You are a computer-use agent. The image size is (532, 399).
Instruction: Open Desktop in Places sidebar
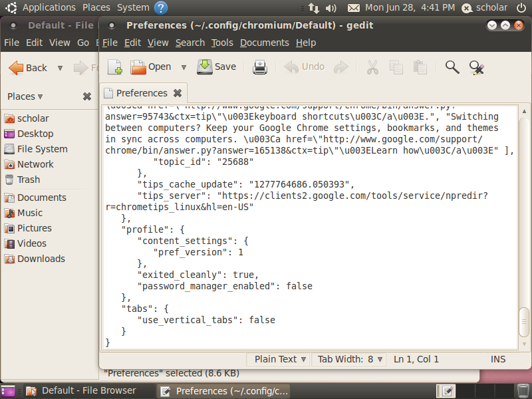click(x=29, y=134)
